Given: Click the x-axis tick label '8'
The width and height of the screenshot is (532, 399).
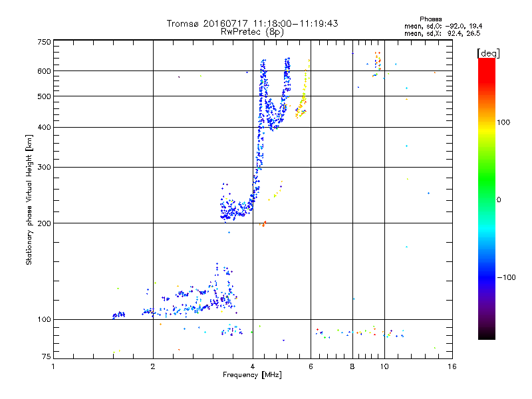Looking at the screenshot, I should coord(352,366).
